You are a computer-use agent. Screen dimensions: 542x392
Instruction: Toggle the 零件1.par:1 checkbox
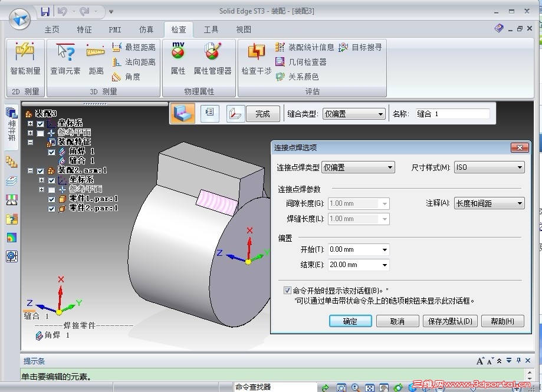[x=51, y=199]
